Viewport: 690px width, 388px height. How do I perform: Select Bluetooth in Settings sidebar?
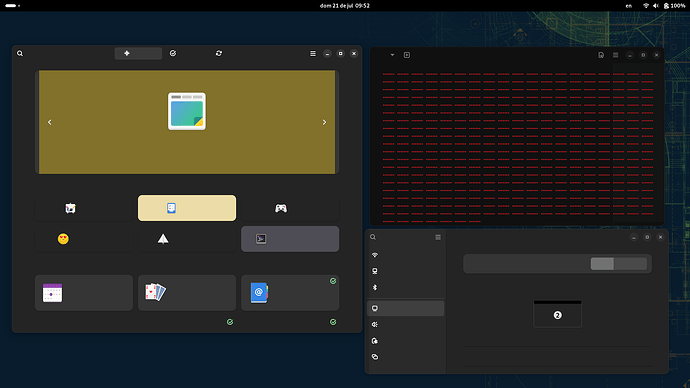(405, 287)
